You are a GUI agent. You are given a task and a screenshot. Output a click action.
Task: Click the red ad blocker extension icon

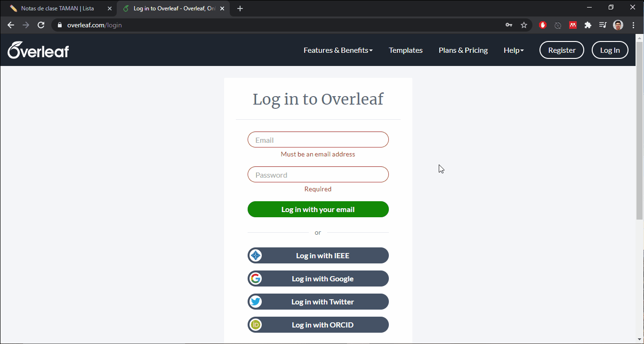point(543,25)
